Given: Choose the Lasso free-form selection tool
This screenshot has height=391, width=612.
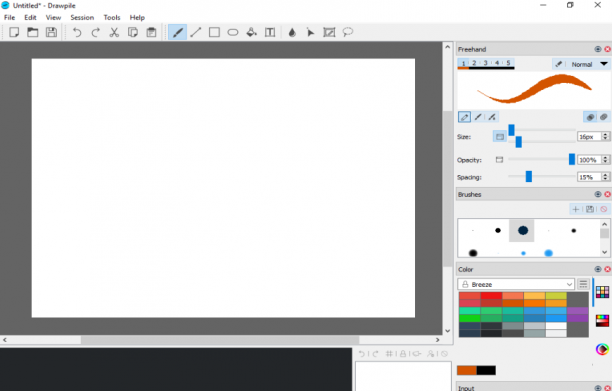Looking at the screenshot, I should pos(347,32).
